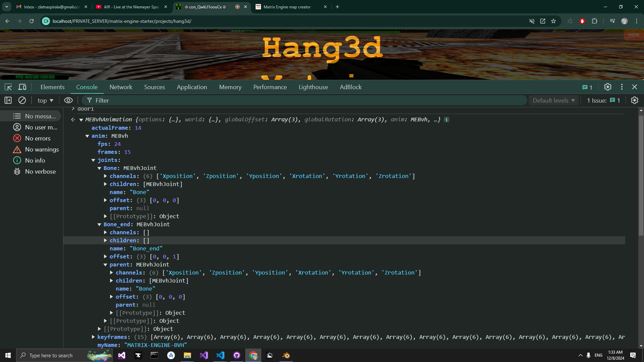
Task: Open the browser extensions puzzle icon
Action: (x=594, y=21)
